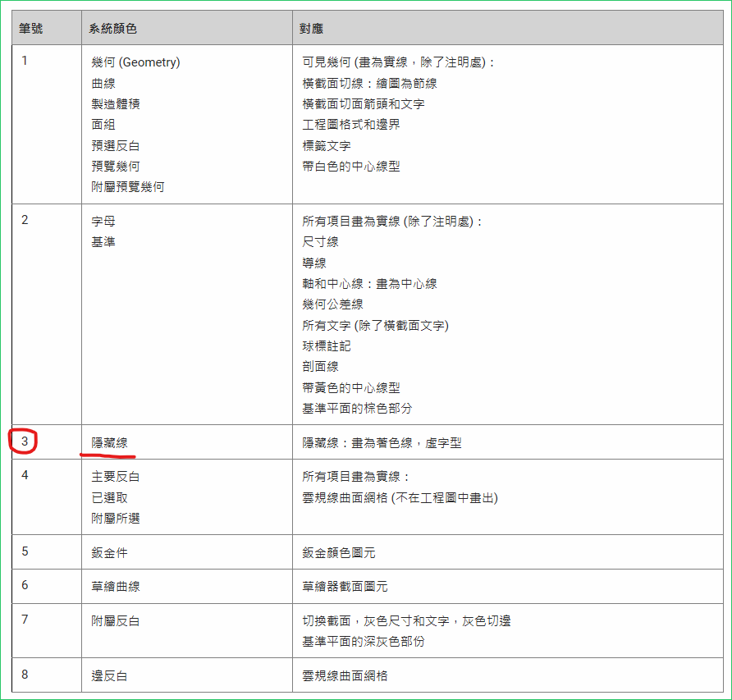Viewport: 732px width, 700px height.
Task: Click the 系統顏色 column header
Action: 113,29
